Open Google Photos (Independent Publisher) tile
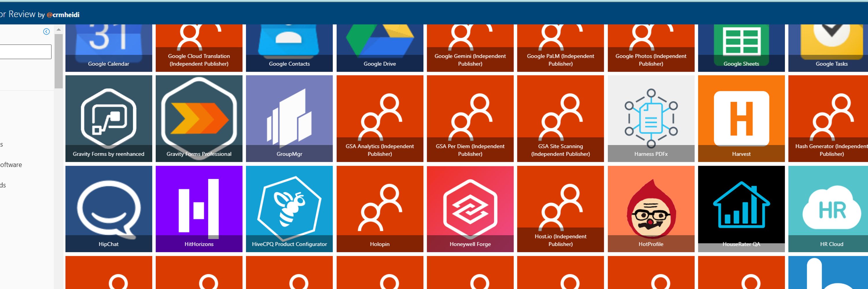Screen dimensions: 868x289 pos(651,47)
